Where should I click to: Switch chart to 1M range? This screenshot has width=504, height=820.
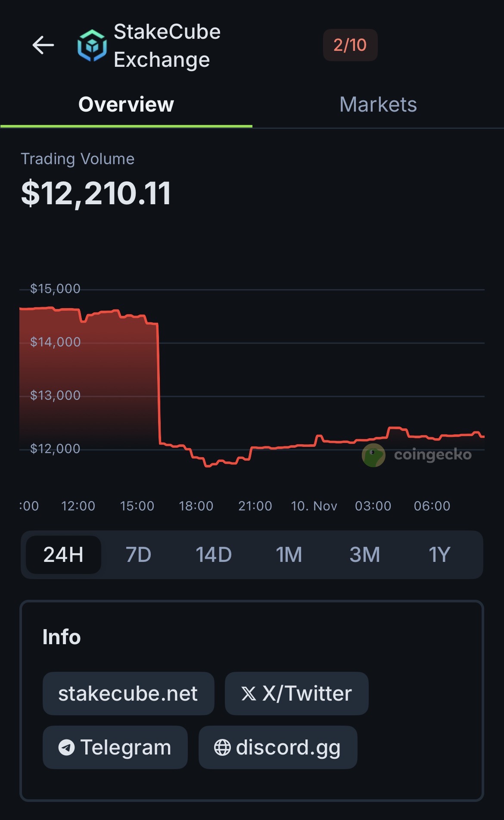tap(289, 555)
